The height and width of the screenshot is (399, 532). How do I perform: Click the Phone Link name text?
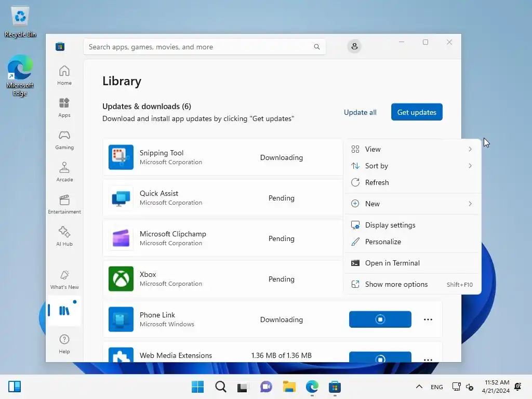pyautogui.click(x=157, y=315)
